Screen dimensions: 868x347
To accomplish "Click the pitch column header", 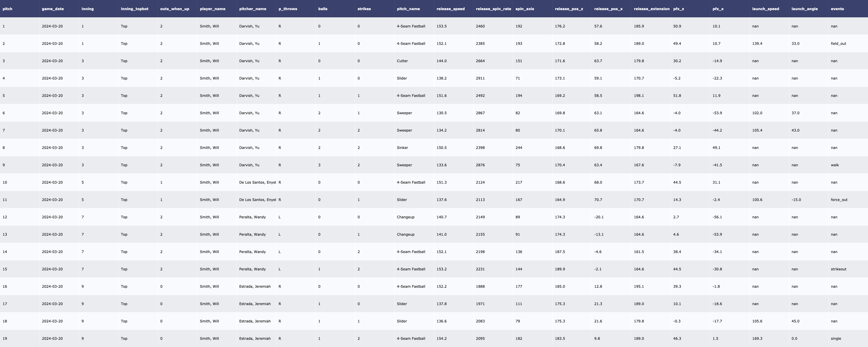I will coord(8,9).
